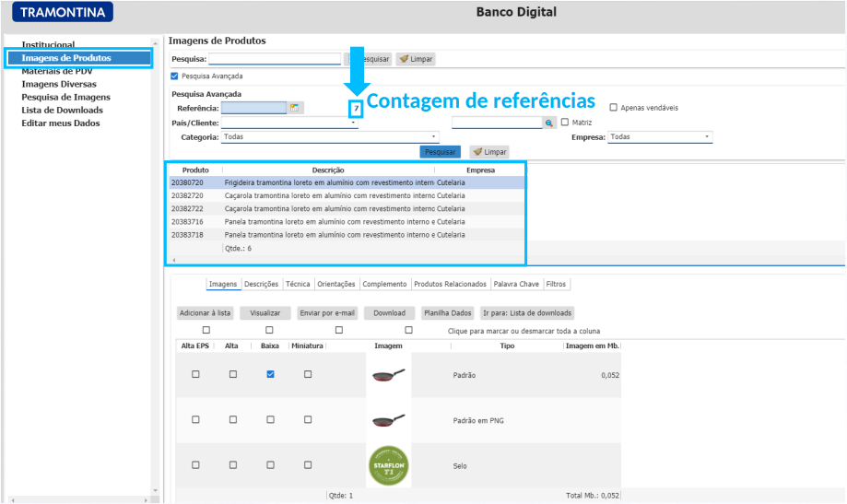This screenshot has height=504, width=847.
Task: Uncheck Baixa for the Padrão image
Action: (x=271, y=374)
